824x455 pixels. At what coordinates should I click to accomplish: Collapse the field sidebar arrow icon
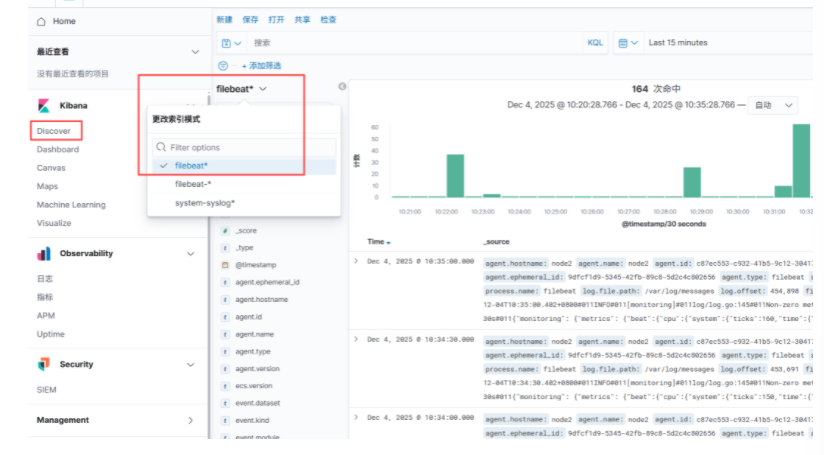pyautogui.click(x=342, y=87)
